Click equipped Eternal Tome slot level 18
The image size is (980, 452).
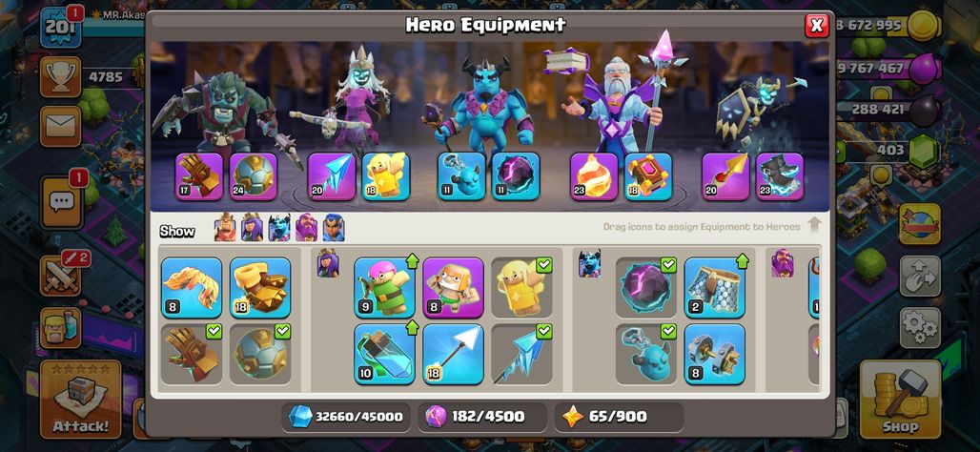pos(648,176)
